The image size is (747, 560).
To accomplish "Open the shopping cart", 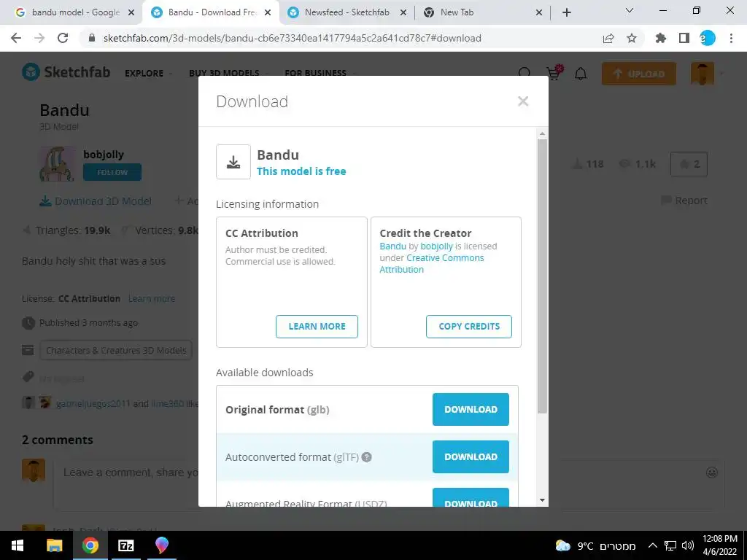I will 554,74.
